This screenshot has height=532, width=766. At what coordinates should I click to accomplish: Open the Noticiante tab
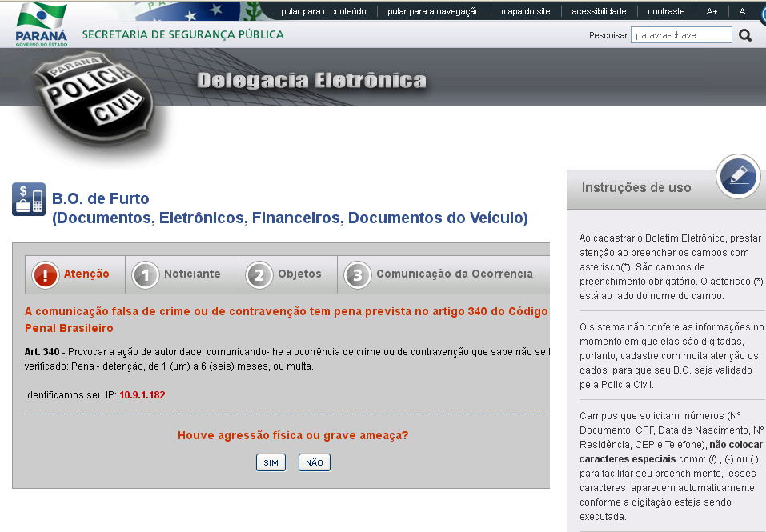[x=192, y=274]
